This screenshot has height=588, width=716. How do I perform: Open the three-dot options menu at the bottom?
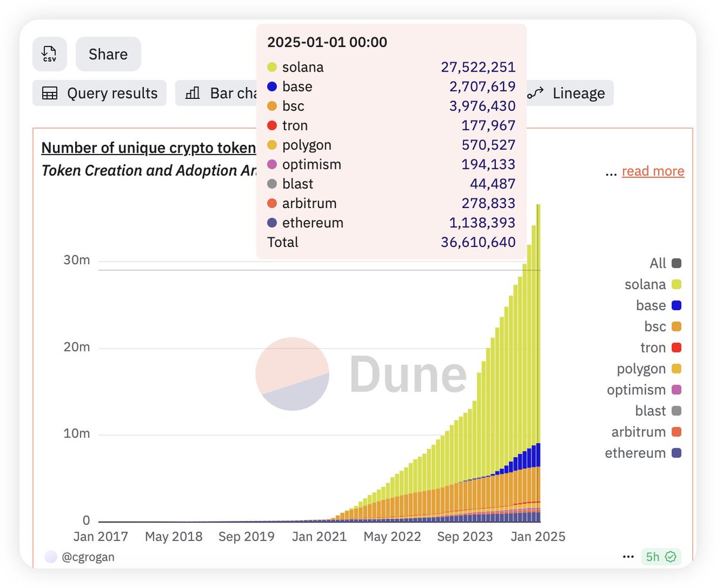point(628,556)
